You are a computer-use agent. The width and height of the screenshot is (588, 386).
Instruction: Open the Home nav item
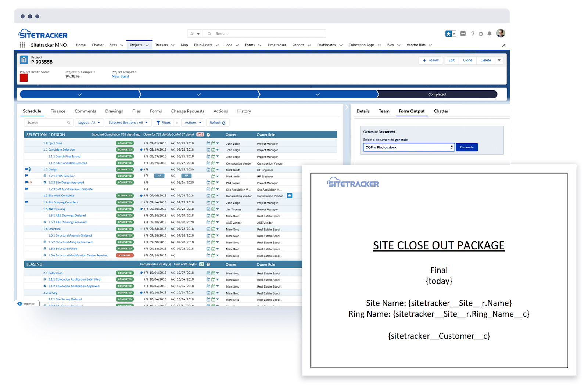81,45
